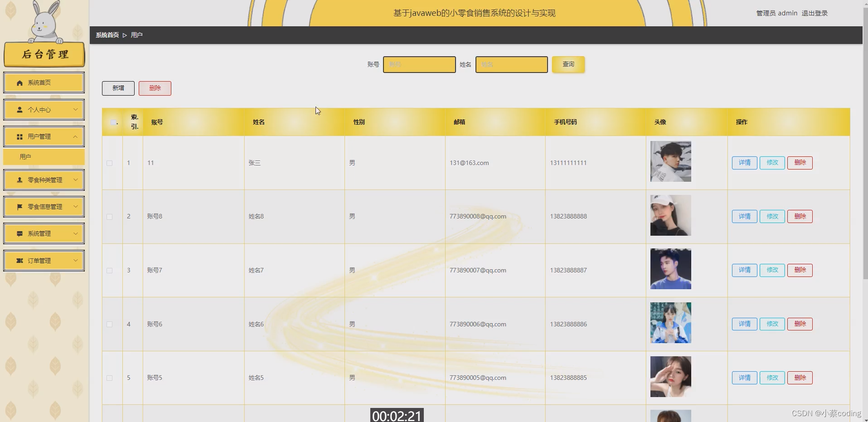Click 修改 for user 账号7
This screenshot has height=422, width=868.
tap(772, 270)
